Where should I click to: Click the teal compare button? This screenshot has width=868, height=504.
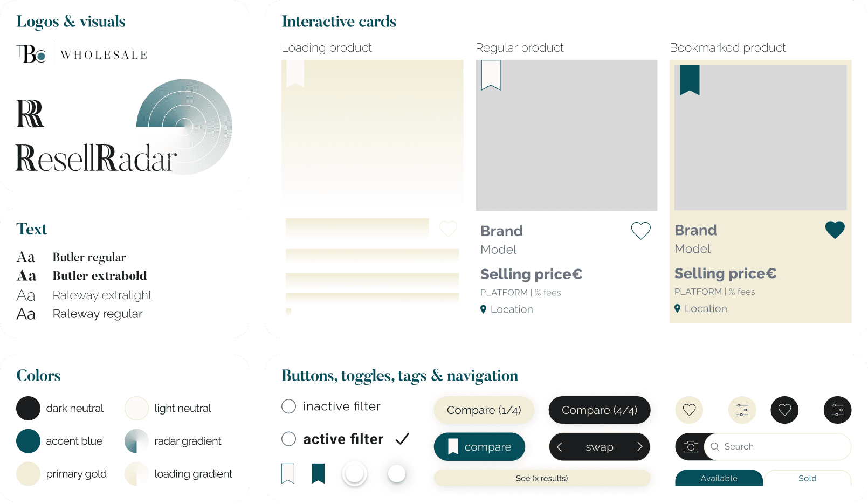pos(479,447)
